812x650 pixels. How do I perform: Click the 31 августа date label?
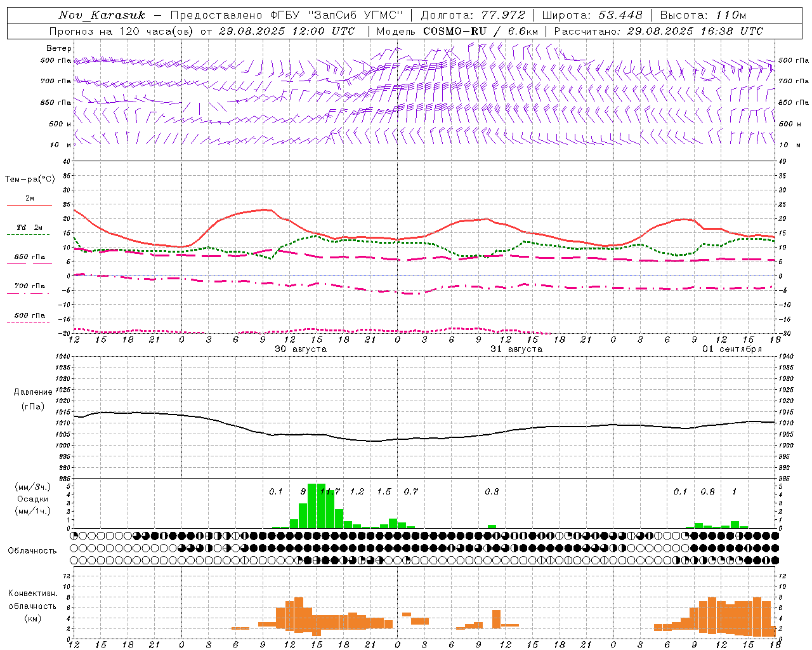pyautogui.click(x=516, y=349)
